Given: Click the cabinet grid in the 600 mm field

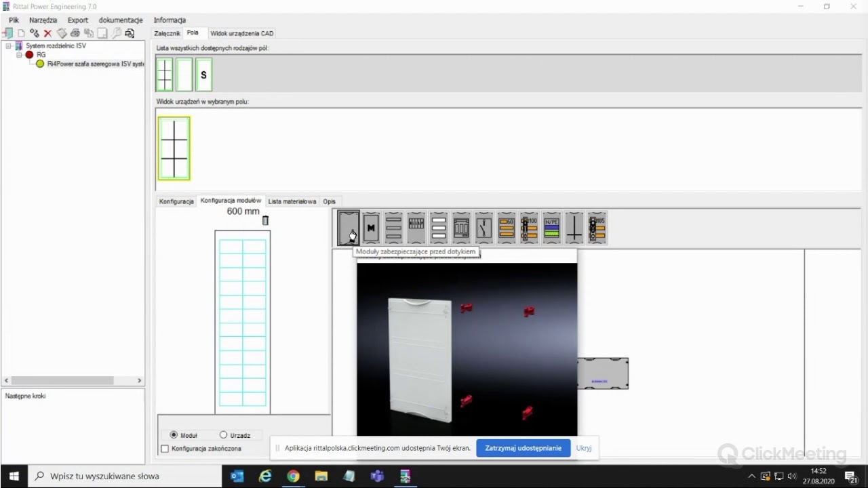Looking at the screenshot, I should tap(243, 322).
